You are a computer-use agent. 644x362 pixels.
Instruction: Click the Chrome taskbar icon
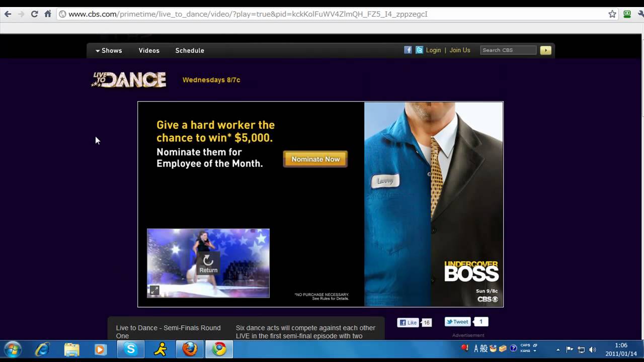click(x=219, y=349)
